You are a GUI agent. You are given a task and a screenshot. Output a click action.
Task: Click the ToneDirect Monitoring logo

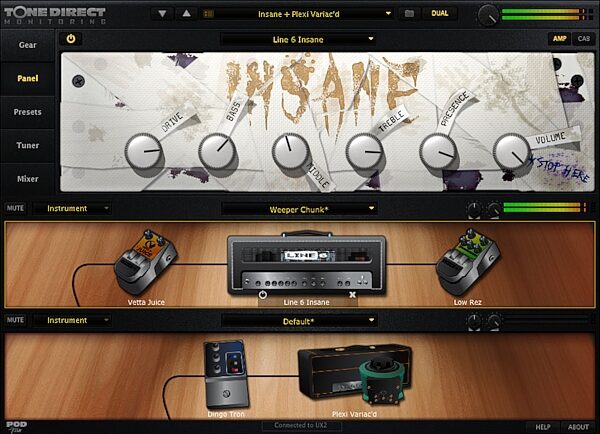(x=55, y=15)
